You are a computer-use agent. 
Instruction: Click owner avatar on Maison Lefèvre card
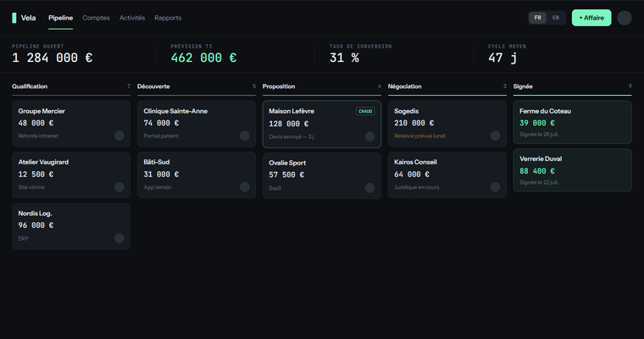pyautogui.click(x=369, y=136)
